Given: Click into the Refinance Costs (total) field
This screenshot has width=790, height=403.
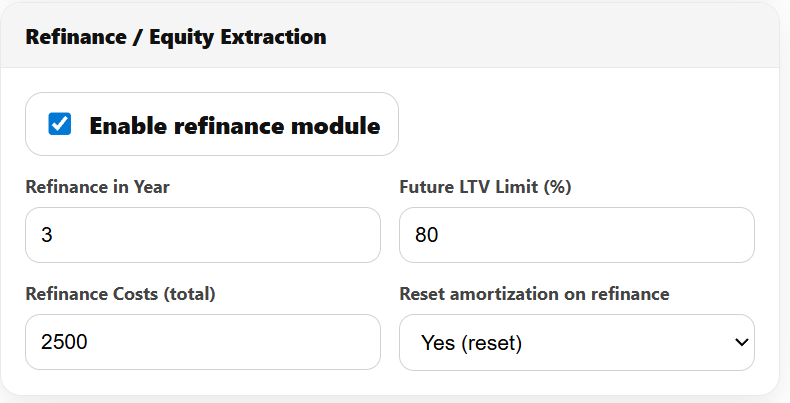Looking at the screenshot, I should (202, 343).
